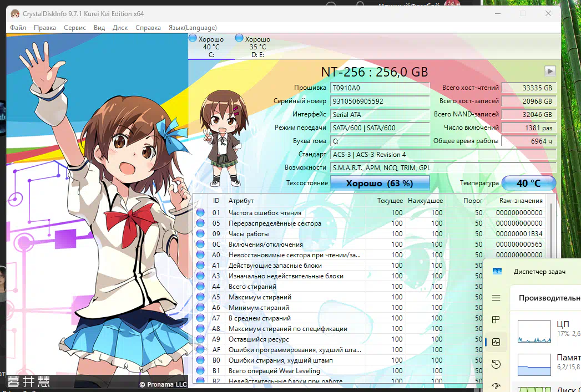Click the status icon for attribute B0

[x=200, y=360]
